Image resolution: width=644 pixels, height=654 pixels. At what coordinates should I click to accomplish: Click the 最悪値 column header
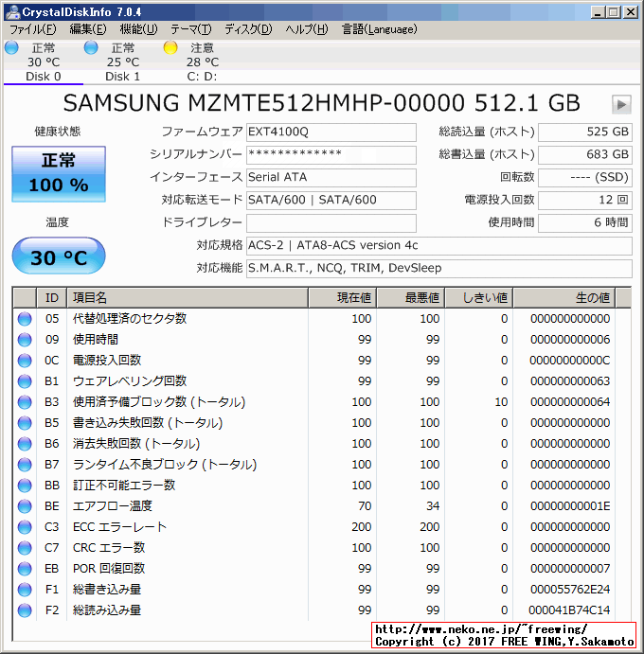click(411, 298)
